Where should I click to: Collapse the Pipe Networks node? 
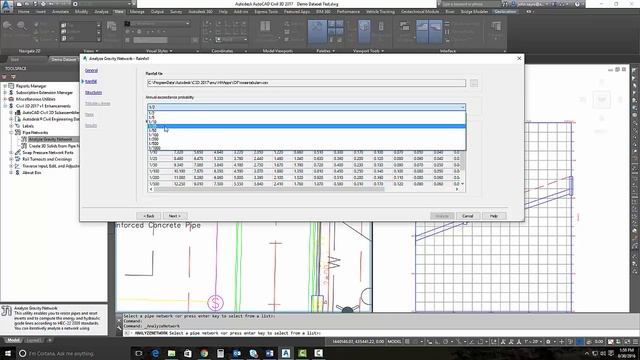(x=11, y=133)
